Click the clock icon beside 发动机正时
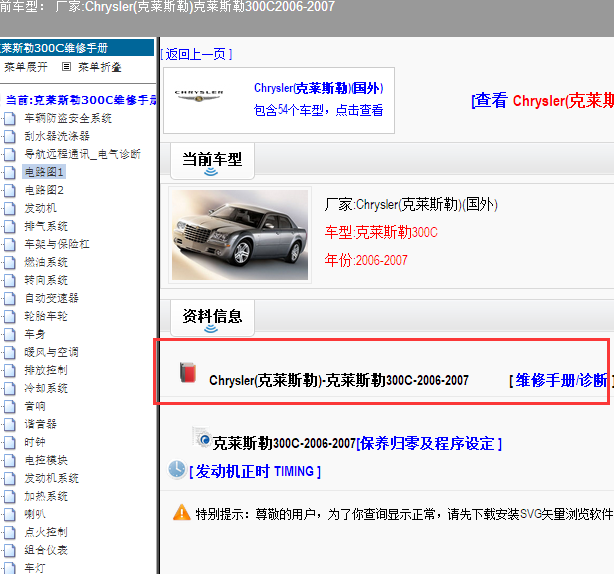The height and width of the screenshot is (574, 614). point(177,469)
